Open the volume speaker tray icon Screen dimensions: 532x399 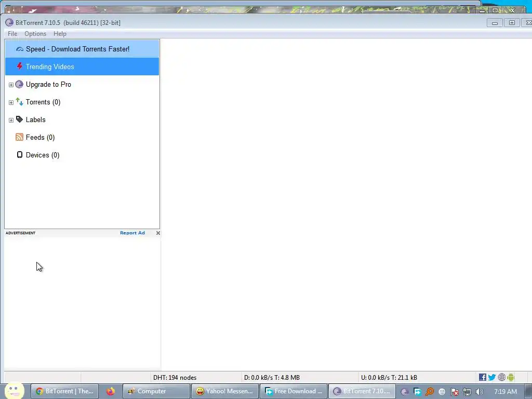[480, 392]
